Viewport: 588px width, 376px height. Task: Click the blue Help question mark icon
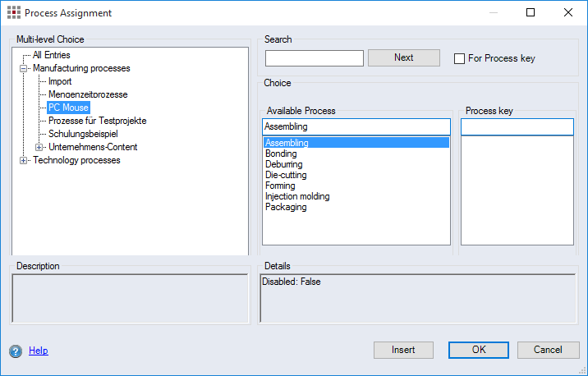(x=16, y=351)
